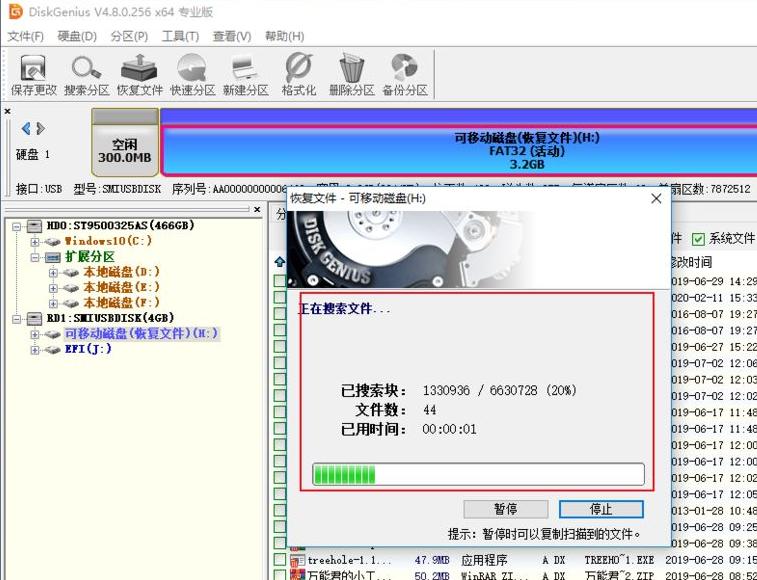Close the disk map panel with its x
This screenshot has height=580, width=757.
[x=7, y=112]
